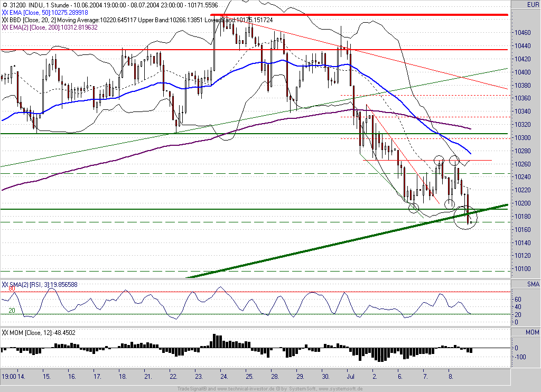The image size is (541, 392).
Task: Click the line-style icon beside EMA [Close, 50]
Action: click(x=5, y=13)
